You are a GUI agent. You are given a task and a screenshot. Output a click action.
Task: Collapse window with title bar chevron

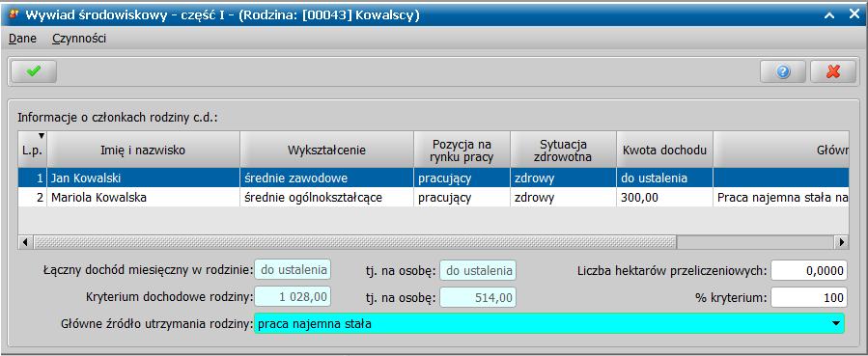(x=829, y=15)
